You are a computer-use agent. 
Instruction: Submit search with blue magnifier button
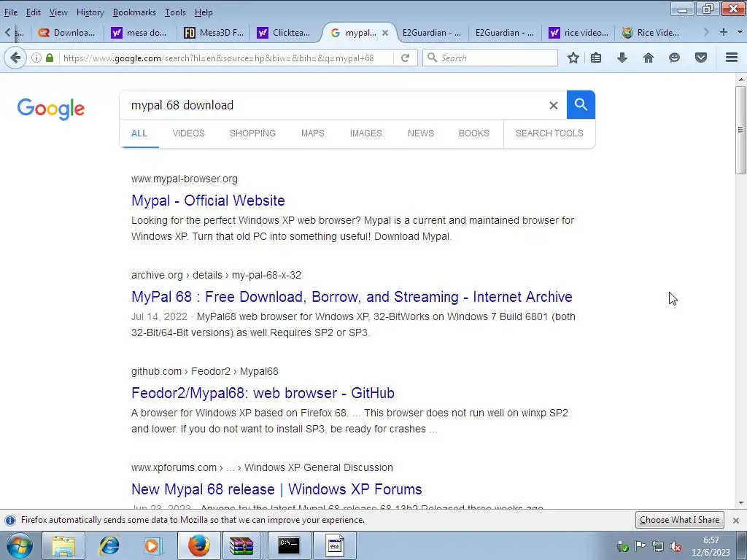tap(581, 105)
